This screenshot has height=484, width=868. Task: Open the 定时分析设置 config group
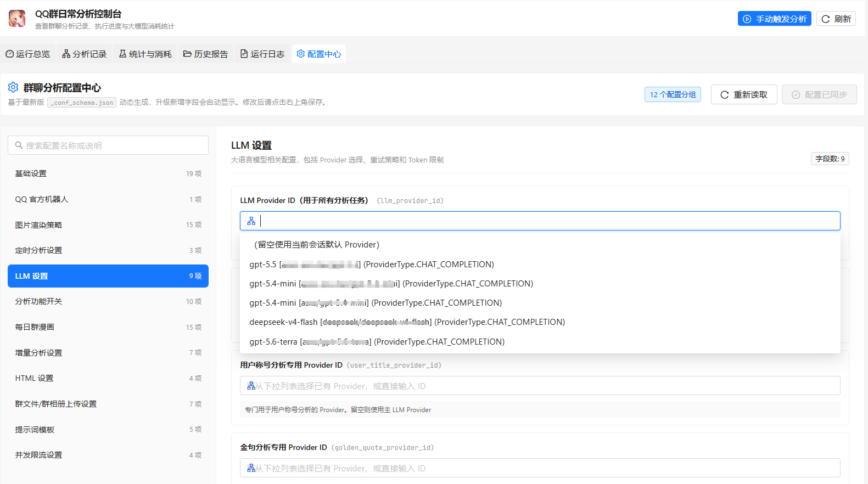point(108,250)
